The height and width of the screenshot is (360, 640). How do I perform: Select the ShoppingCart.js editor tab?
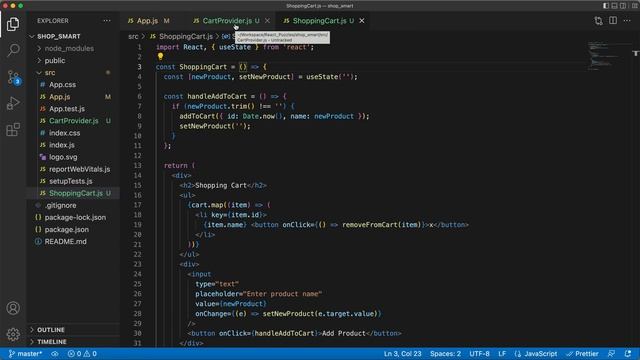(x=320, y=20)
